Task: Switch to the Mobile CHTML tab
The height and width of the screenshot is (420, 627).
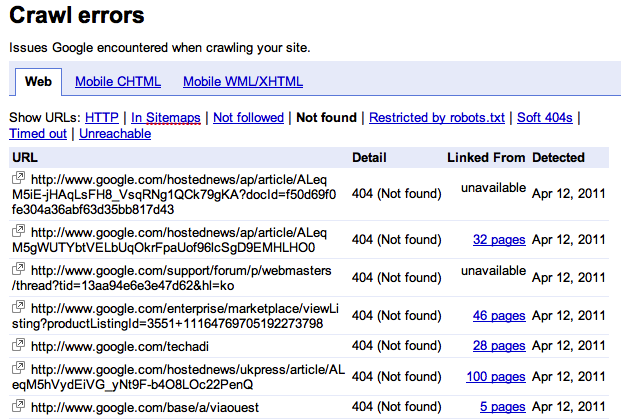Action: (x=118, y=82)
